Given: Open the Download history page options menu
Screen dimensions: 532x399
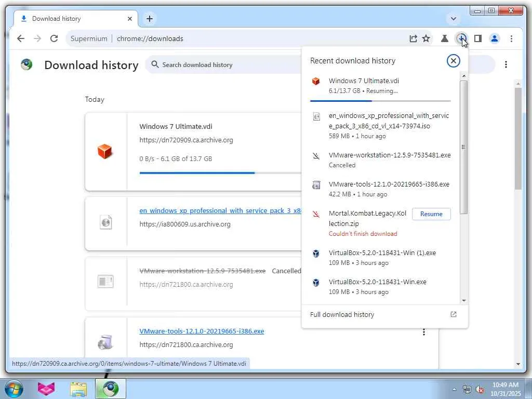Looking at the screenshot, I should pyautogui.click(x=506, y=64).
